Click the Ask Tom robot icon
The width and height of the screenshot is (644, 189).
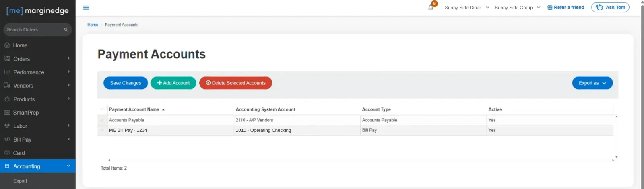point(599,7)
